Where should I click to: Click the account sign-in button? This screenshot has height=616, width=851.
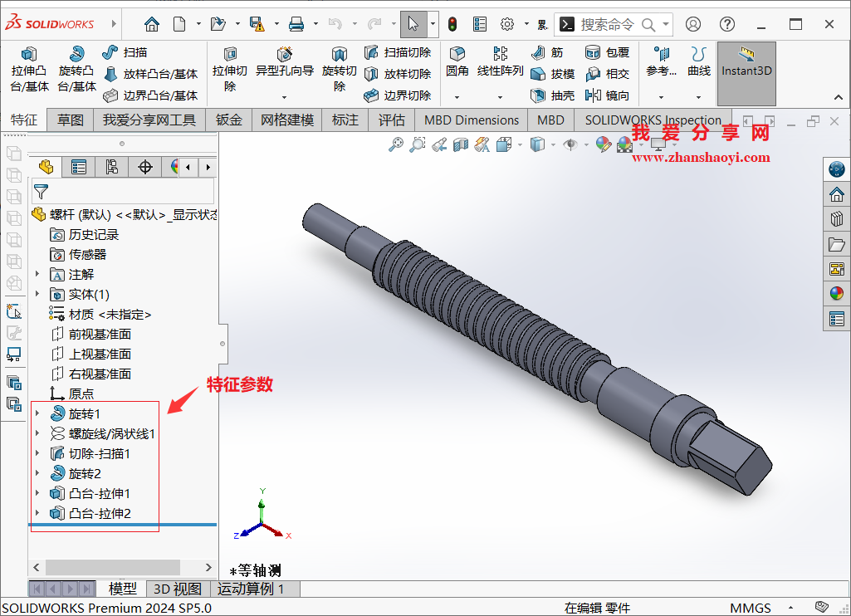(693, 24)
